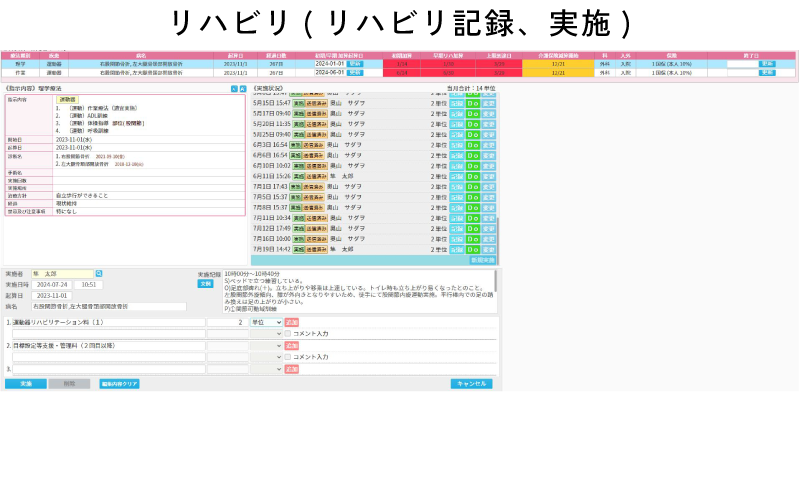Click the red 追加 button for item 1
This screenshot has width=800, height=500.
click(x=291, y=322)
